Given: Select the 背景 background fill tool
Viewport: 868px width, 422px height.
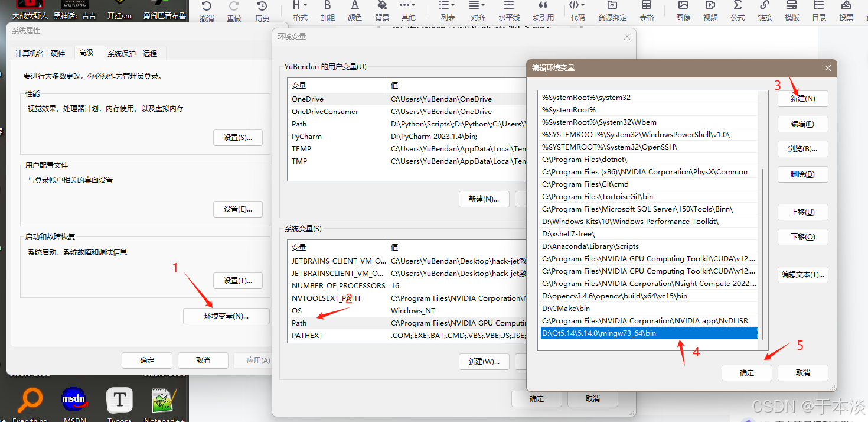Looking at the screenshot, I should click(382, 5).
